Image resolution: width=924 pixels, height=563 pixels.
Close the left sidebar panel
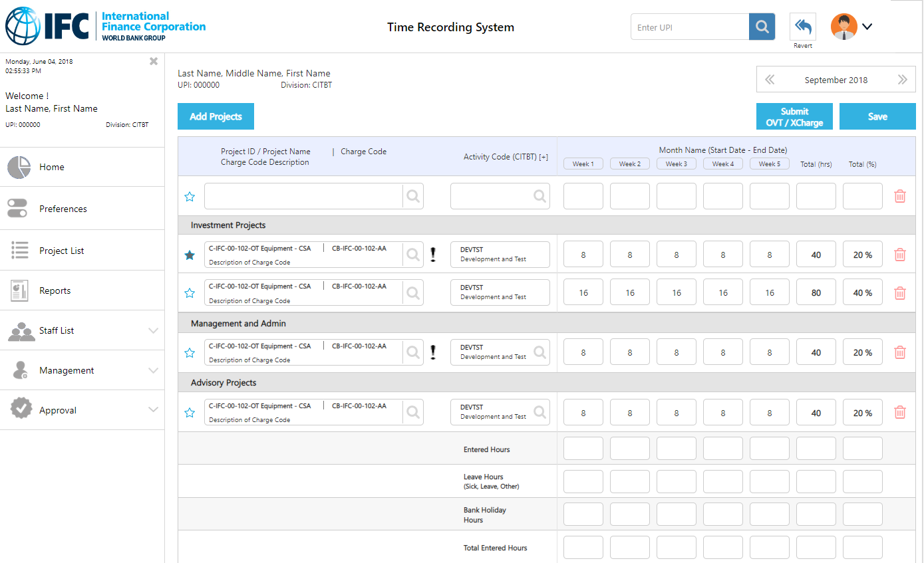(154, 61)
